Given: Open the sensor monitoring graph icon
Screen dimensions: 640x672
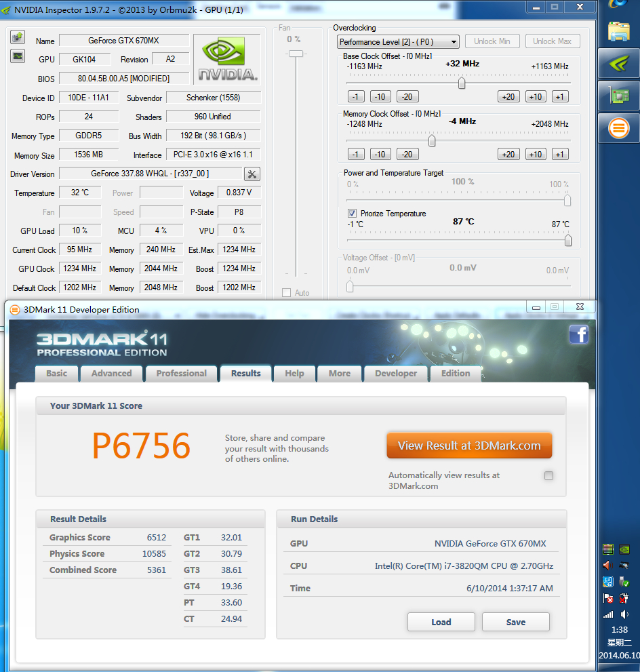Looking at the screenshot, I should [x=18, y=56].
